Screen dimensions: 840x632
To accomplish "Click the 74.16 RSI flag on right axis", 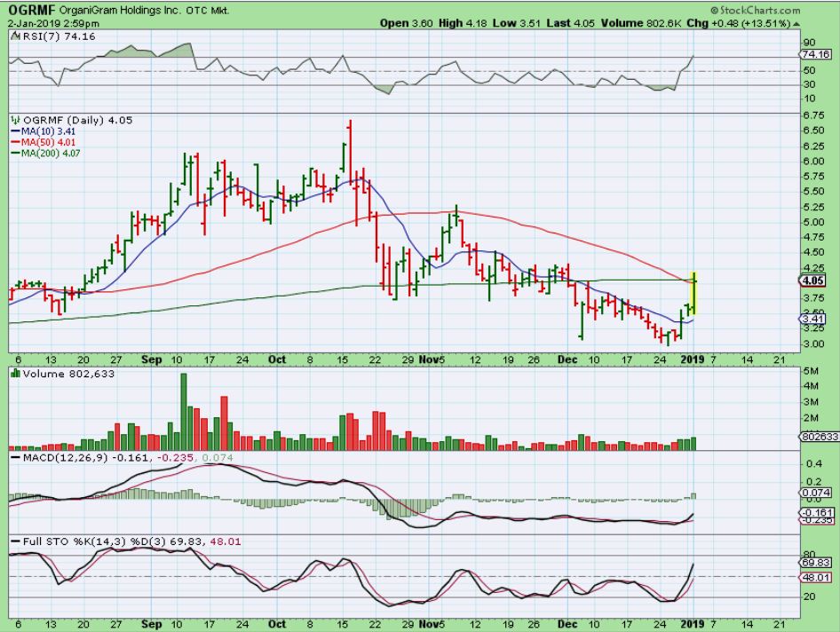I will pos(815,54).
